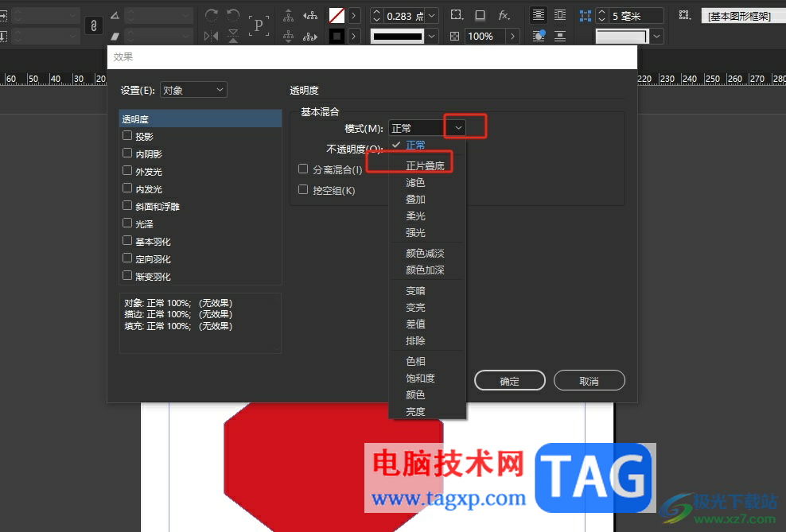Viewport: 786px width, 532px height.
Task: Click the rotation angle icon
Action: [x=115, y=16]
